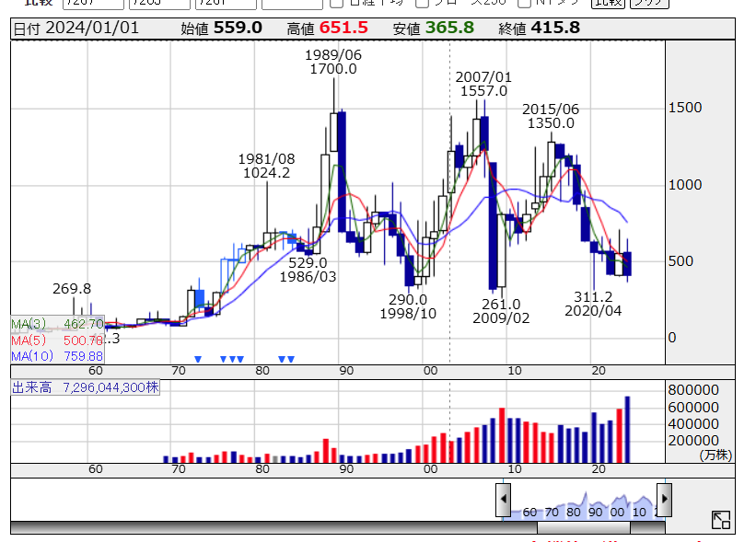Click the mini overview chart in navigator
756x542 pixels.
[584, 506]
